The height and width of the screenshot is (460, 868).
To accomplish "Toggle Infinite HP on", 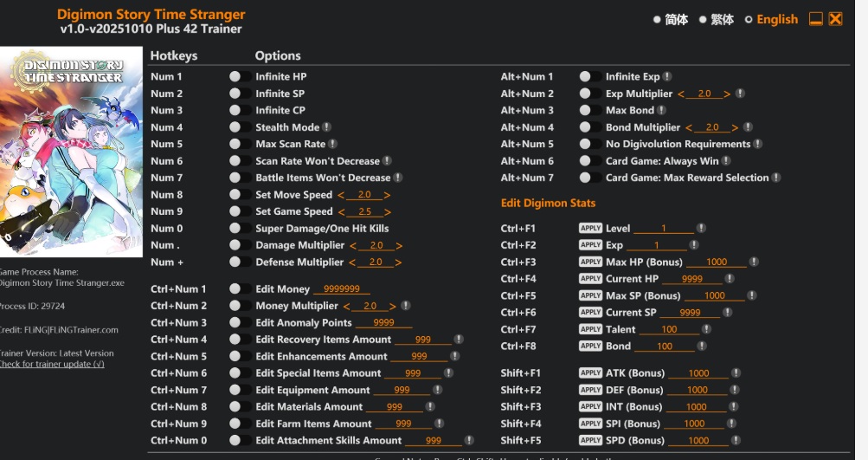I will [240, 76].
